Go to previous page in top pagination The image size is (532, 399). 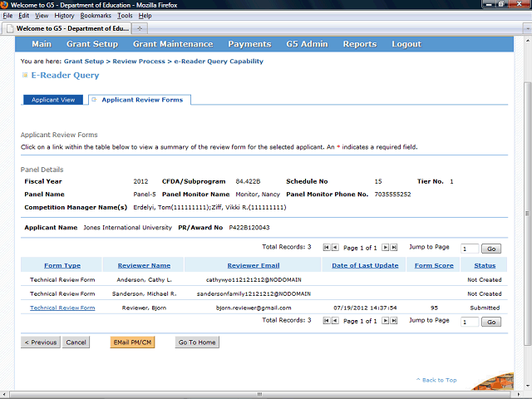[x=335, y=248]
